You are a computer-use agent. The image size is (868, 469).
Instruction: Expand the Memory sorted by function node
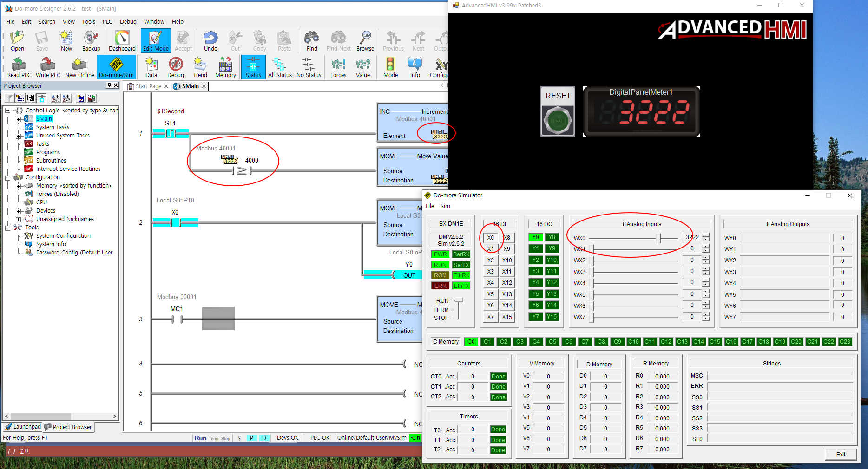coord(19,186)
